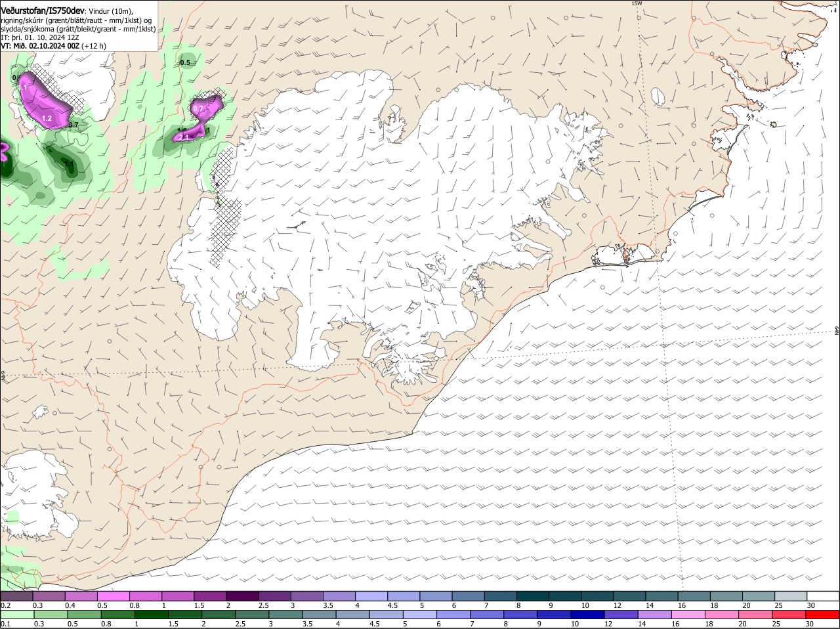Click the 0.5 precipitation value on the map
Viewport: 840px width, 629px height.
pos(185,63)
